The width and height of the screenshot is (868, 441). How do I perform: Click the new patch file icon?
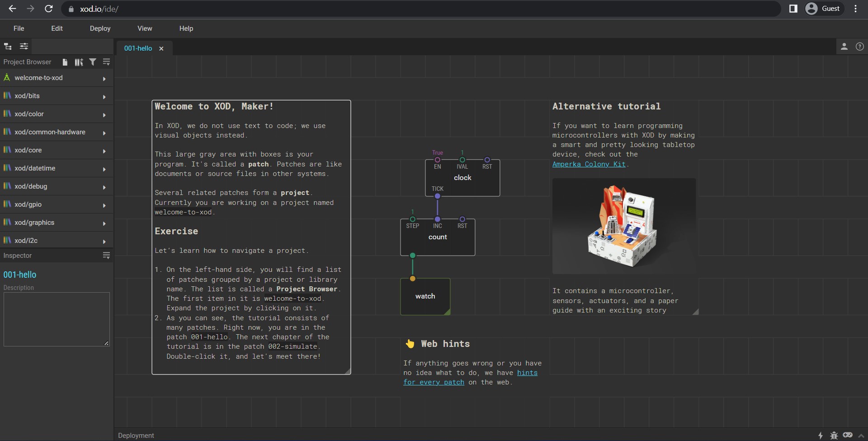[x=65, y=62]
